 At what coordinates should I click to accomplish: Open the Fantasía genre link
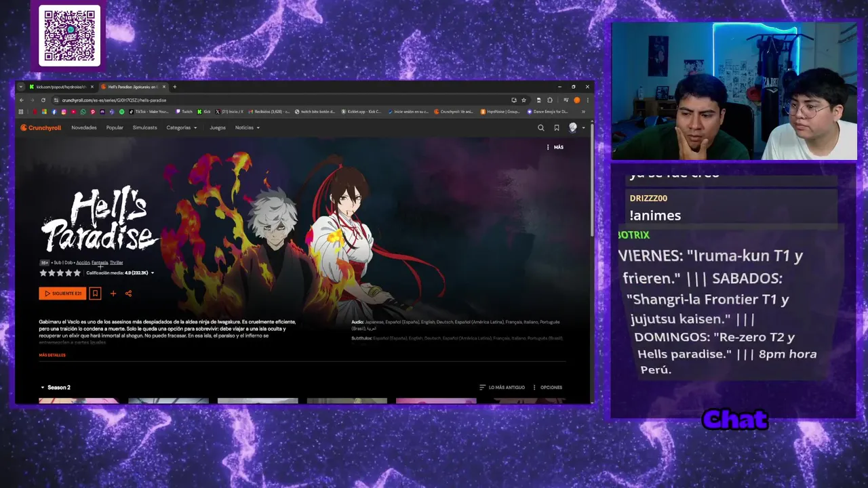click(100, 262)
